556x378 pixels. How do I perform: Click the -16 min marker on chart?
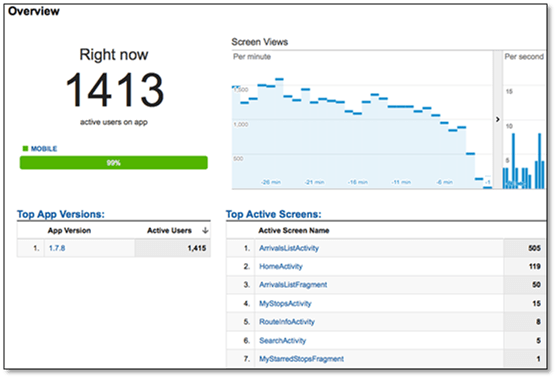357,182
